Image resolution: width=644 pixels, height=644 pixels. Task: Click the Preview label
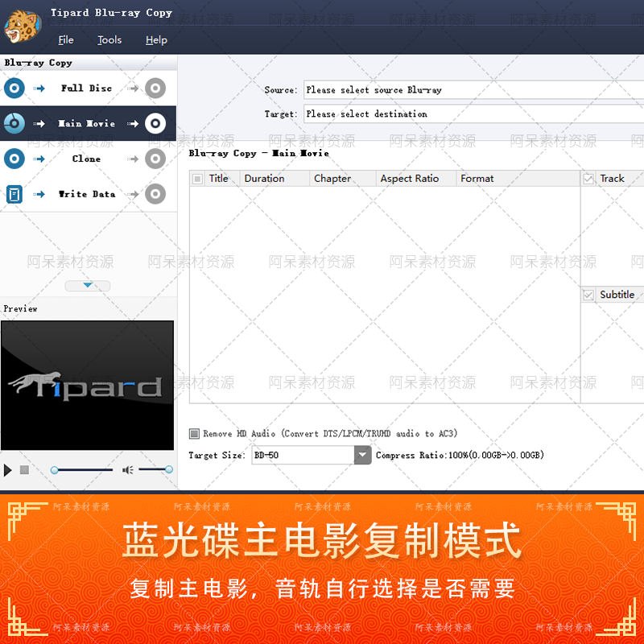21,308
